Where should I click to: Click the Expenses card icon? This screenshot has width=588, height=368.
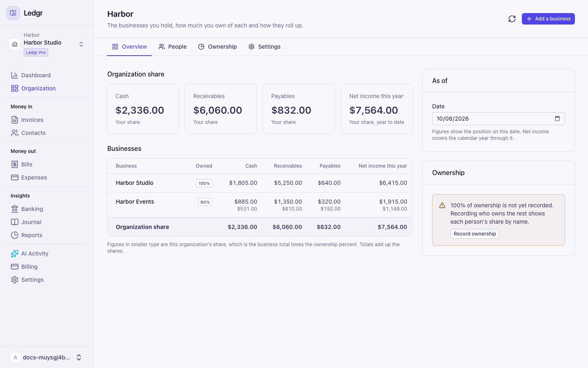click(15, 177)
